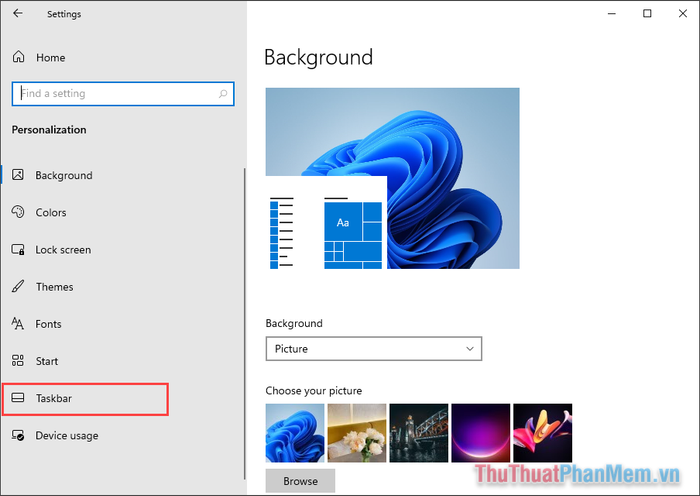Go to the Colors settings page

click(x=50, y=212)
